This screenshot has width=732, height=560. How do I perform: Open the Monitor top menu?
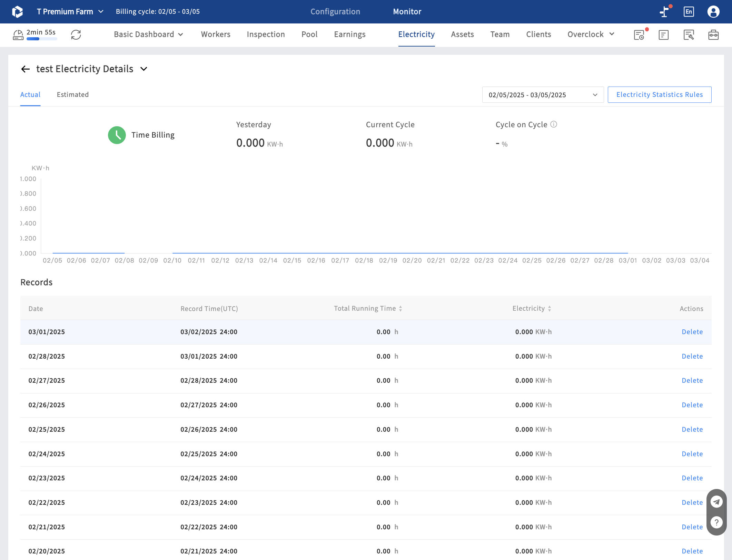[x=407, y=12]
